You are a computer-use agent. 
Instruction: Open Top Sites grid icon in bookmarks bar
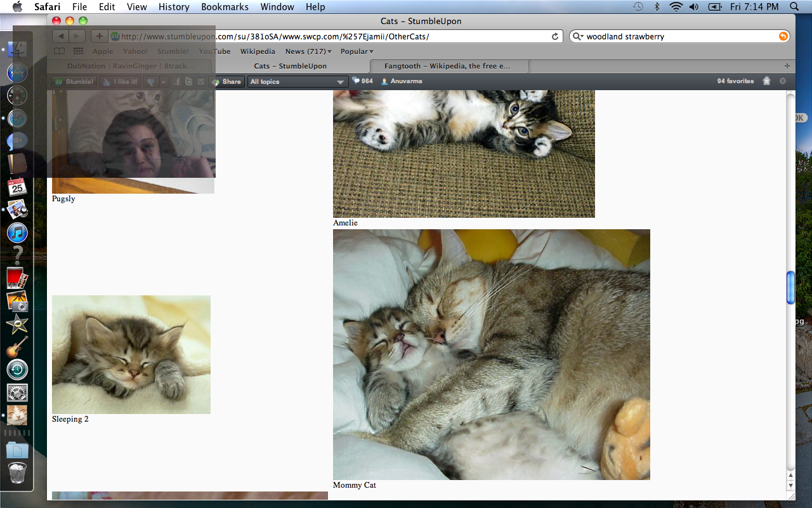pos(78,51)
